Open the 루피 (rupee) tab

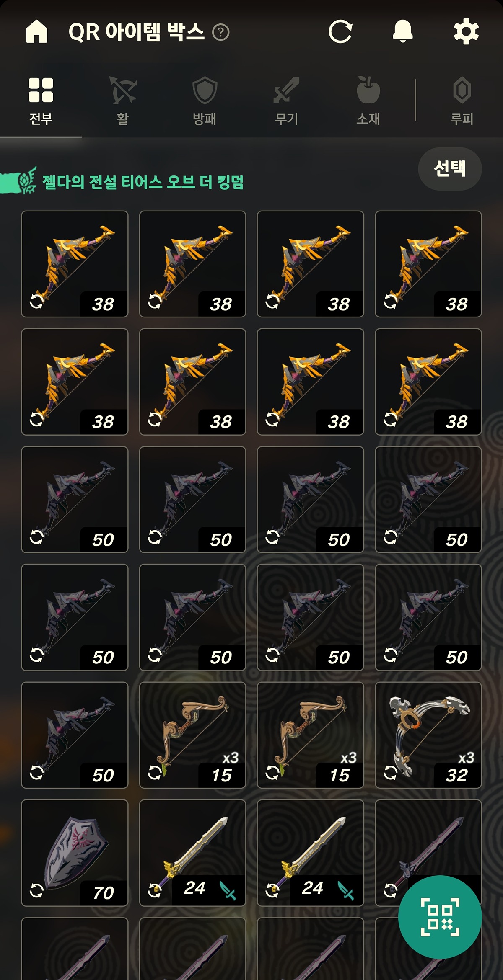[462, 101]
